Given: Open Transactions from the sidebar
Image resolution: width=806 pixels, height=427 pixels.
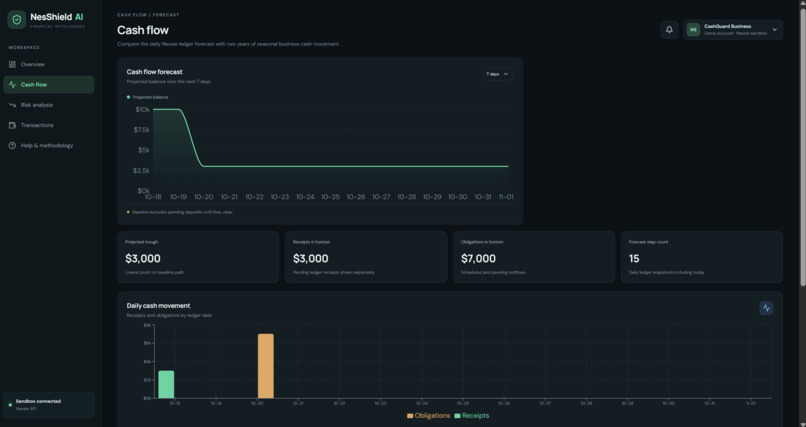Looking at the screenshot, I should (x=49, y=125).
